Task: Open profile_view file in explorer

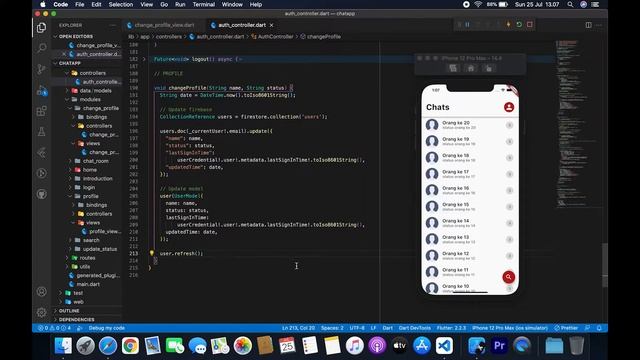Action: [105, 231]
